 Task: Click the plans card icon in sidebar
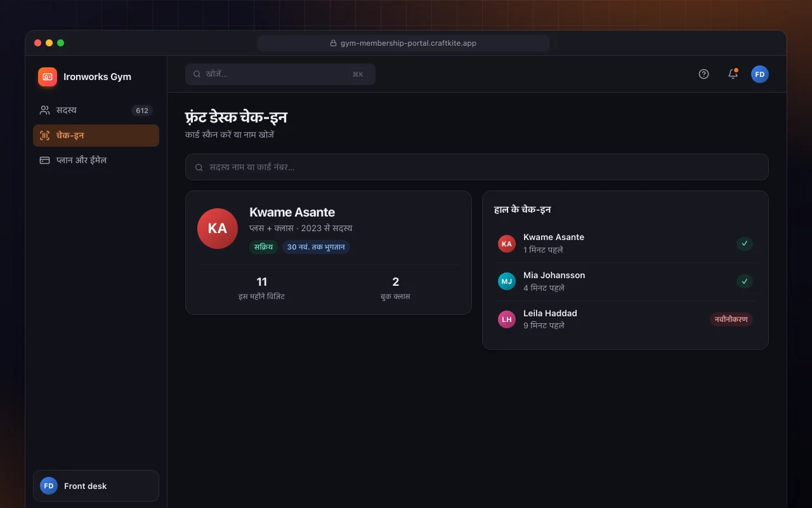click(x=44, y=160)
